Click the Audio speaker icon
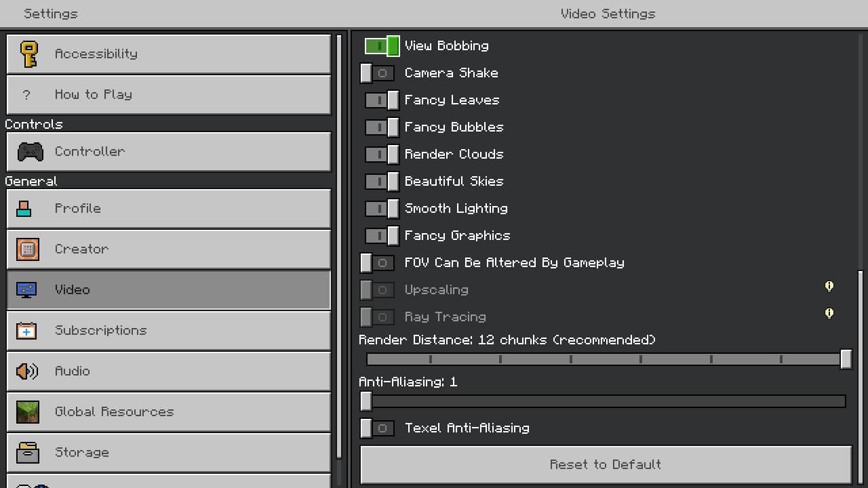The height and width of the screenshot is (488, 868). pos(27,371)
